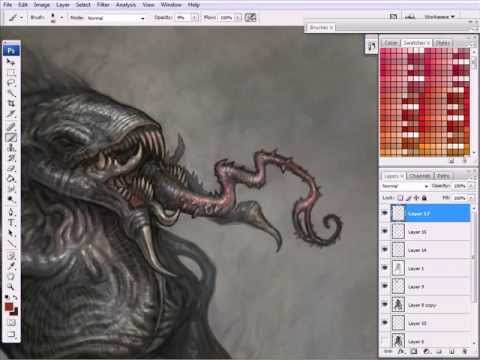Click the red foreground color swatch
The width and height of the screenshot is (480, 360).
coord(9,307)
